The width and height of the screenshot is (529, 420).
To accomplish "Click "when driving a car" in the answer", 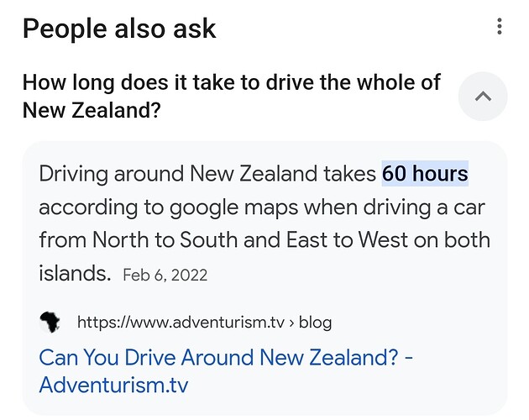I will [395, 207].
